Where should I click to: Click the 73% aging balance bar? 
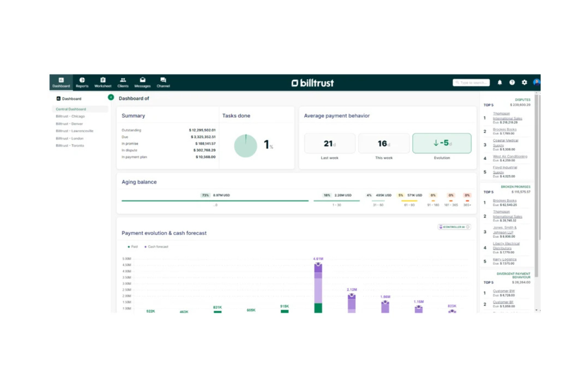215,201
